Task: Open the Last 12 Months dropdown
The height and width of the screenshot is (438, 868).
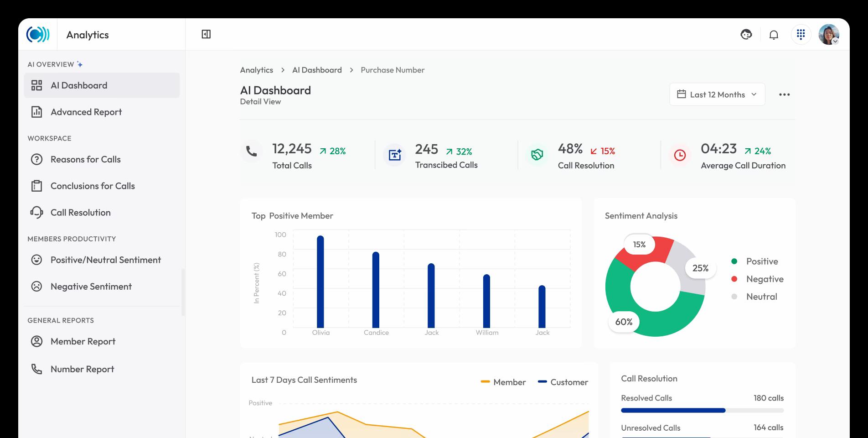Action: click(x=717, y=94)
